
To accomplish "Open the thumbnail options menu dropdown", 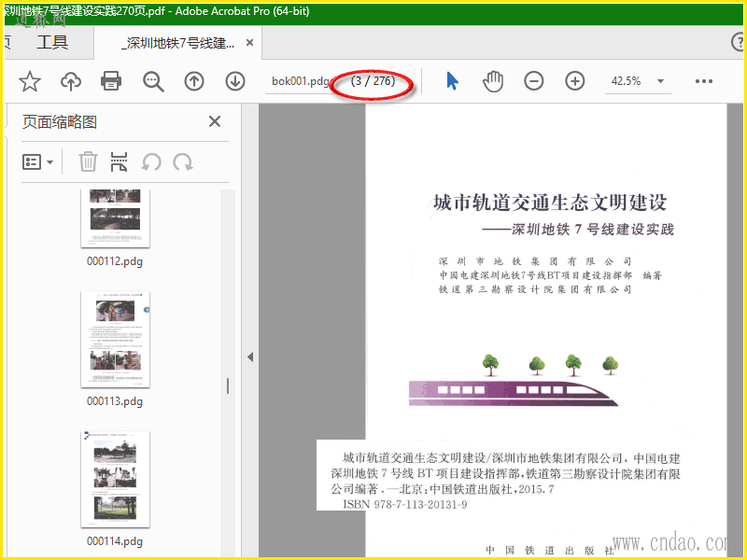I will coord(37,162).
